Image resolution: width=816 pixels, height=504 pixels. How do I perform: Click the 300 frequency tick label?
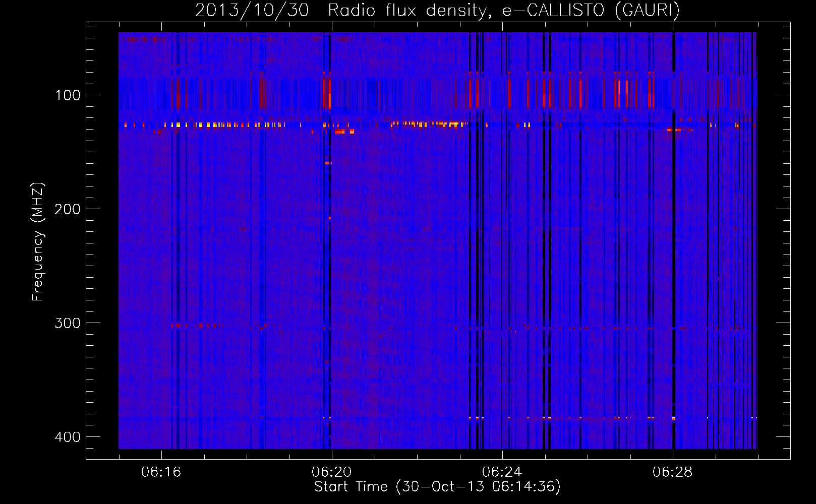(68, 323)
